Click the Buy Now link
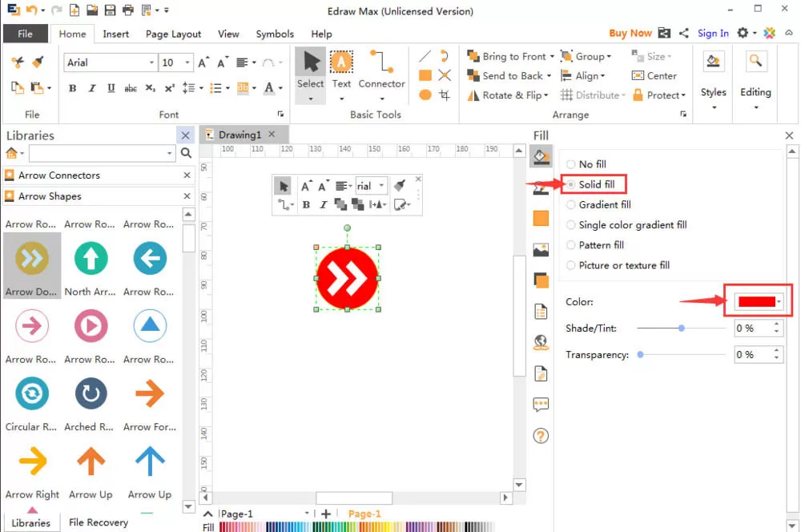This screenshot has width=801, height=532. (x=630, y=33)
